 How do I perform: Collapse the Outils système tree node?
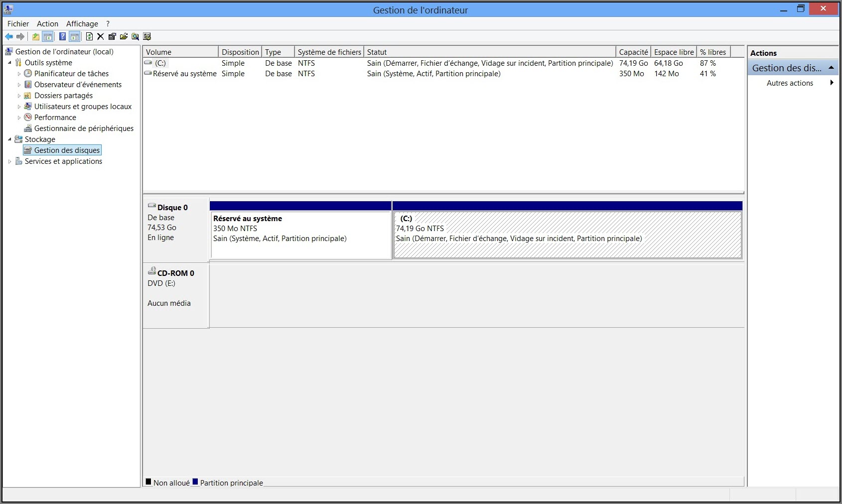coord(9,63)
